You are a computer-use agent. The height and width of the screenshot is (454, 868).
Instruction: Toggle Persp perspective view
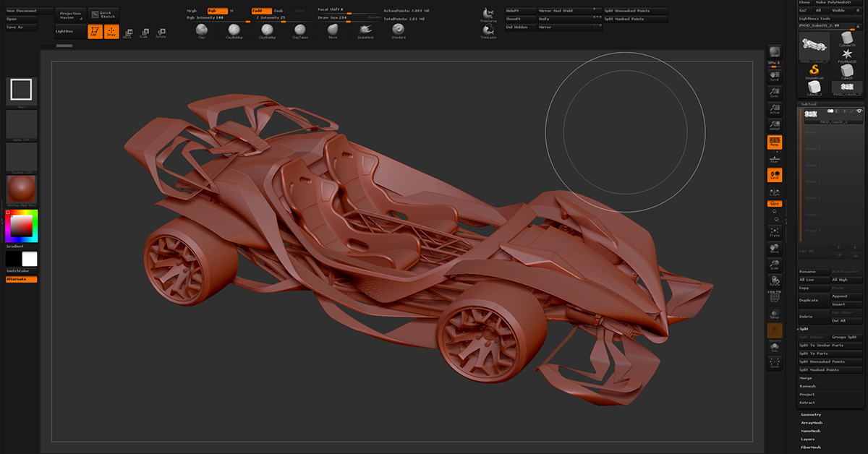(x=774, y=142)
